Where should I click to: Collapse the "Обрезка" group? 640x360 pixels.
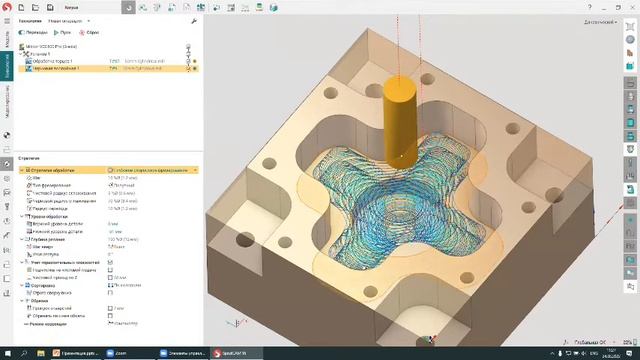pos(22,301)
